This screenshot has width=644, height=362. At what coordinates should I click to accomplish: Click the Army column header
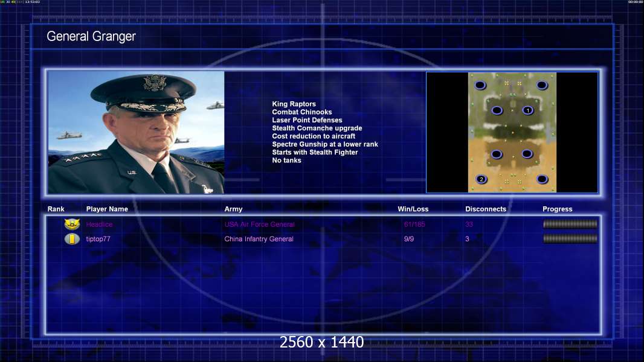(233, 209)
